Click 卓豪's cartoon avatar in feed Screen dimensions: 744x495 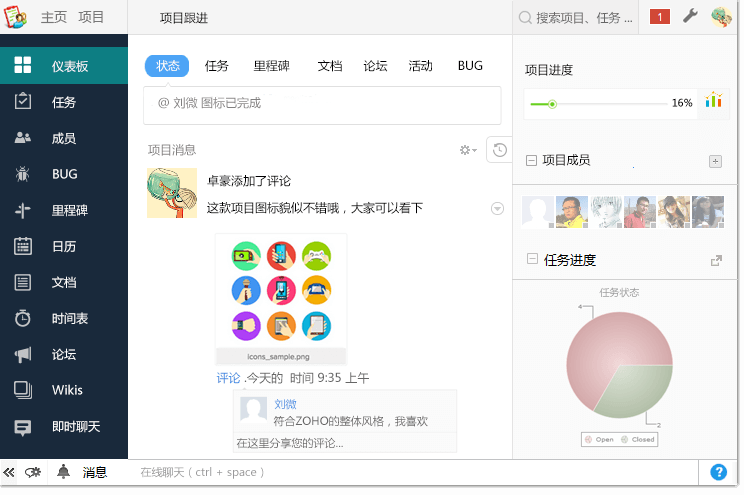coord(172,193)
